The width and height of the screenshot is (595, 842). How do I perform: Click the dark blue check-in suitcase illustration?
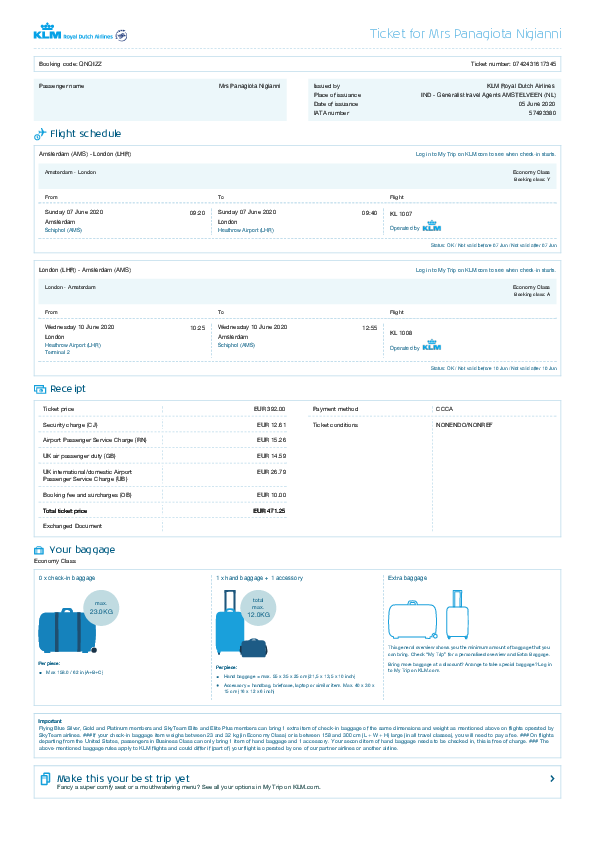point(67,630)
